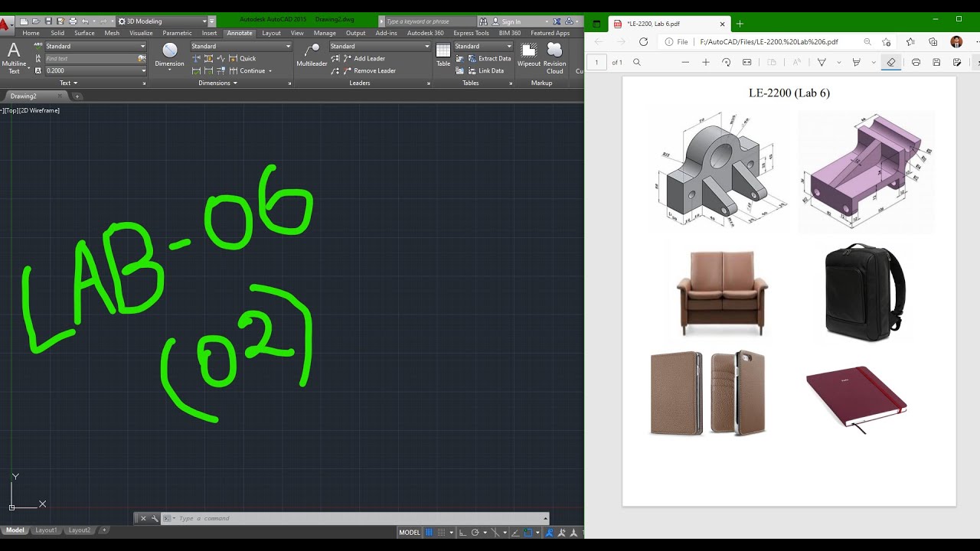
Task: Select the Highlight tool in PDF toolbar
Action: (856, 62)
